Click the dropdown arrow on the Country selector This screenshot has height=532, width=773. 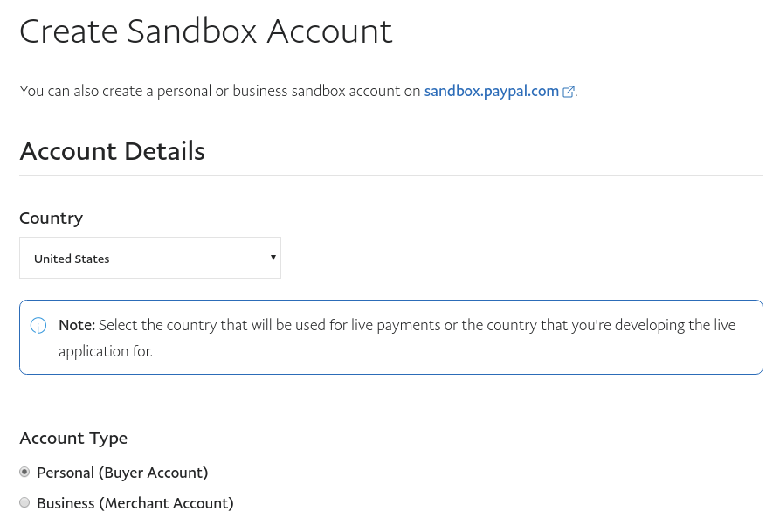point(273,257)
